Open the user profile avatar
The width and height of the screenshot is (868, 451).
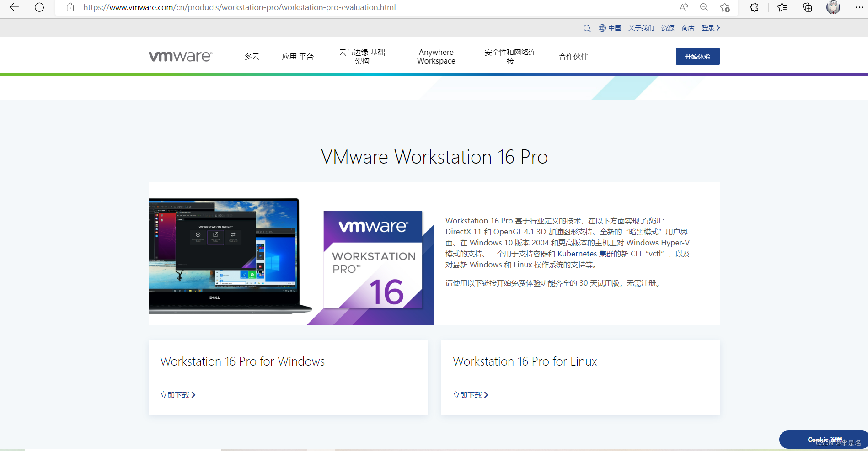coord(833,7)
